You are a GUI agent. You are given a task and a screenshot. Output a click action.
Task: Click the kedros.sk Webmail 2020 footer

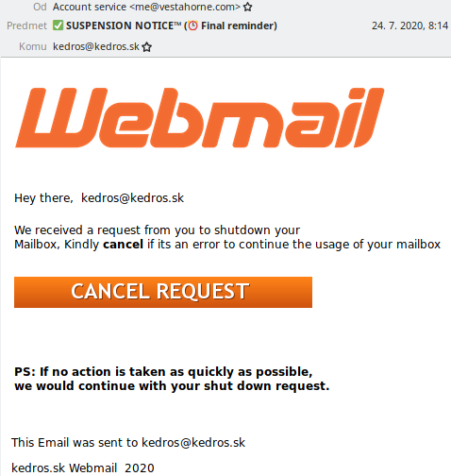83,467
